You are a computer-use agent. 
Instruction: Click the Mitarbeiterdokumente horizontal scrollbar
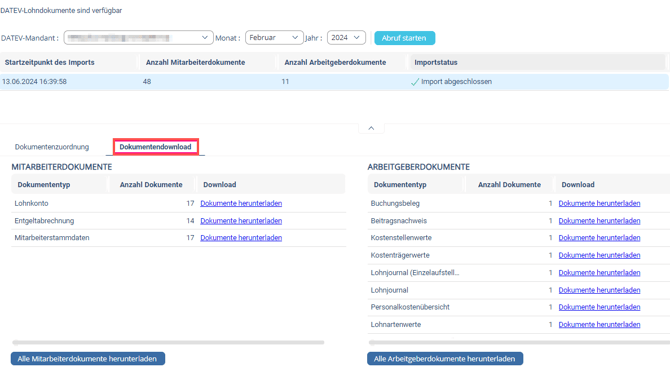(168, 342)
